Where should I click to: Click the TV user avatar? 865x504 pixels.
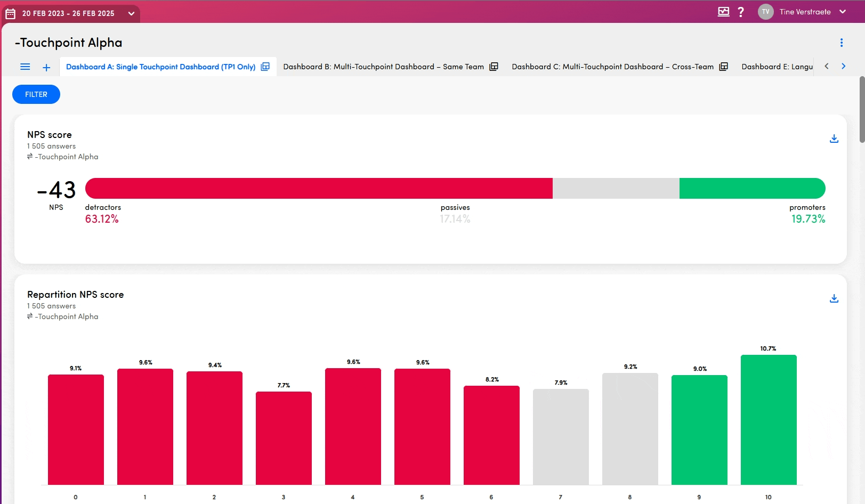(x=765, y=12)
